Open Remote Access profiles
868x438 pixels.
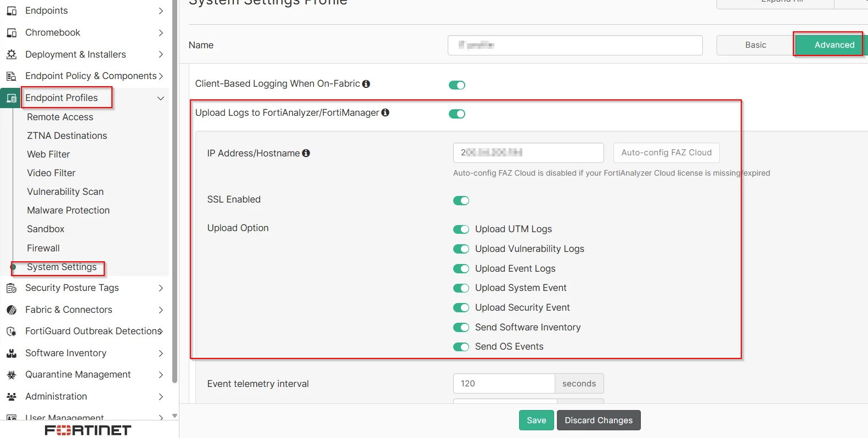click(60, 117)
